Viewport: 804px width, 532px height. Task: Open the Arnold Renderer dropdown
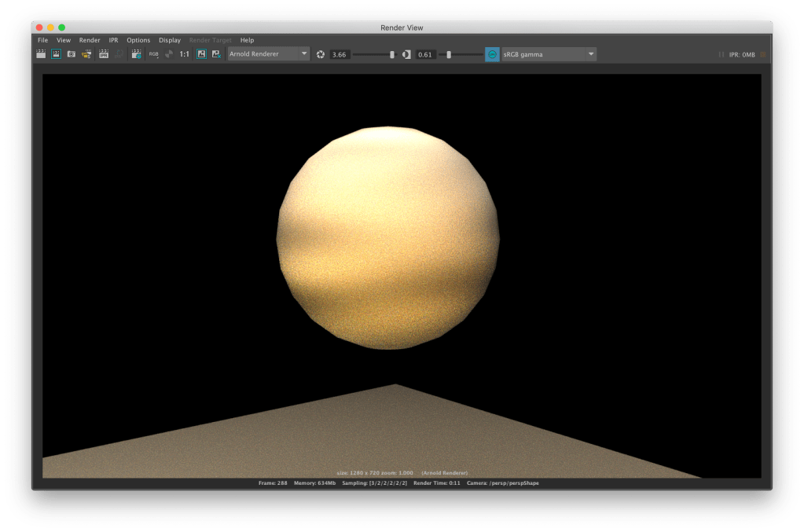click(x=268, y=54)
